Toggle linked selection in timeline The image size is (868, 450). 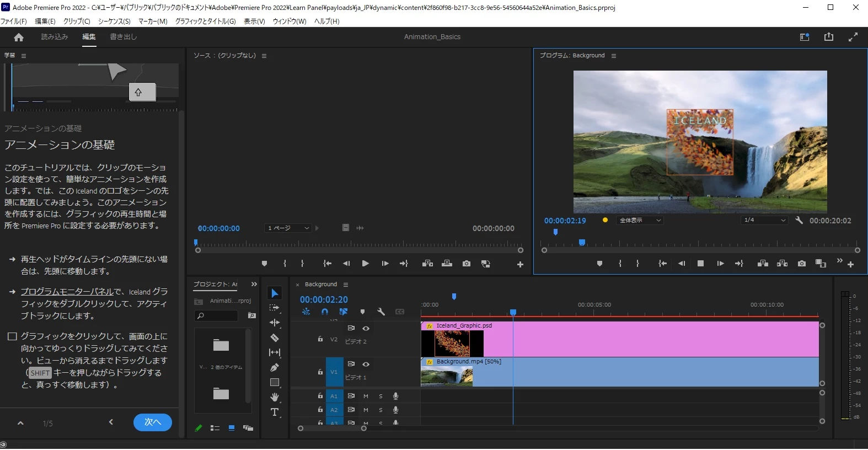pos(344,312)
